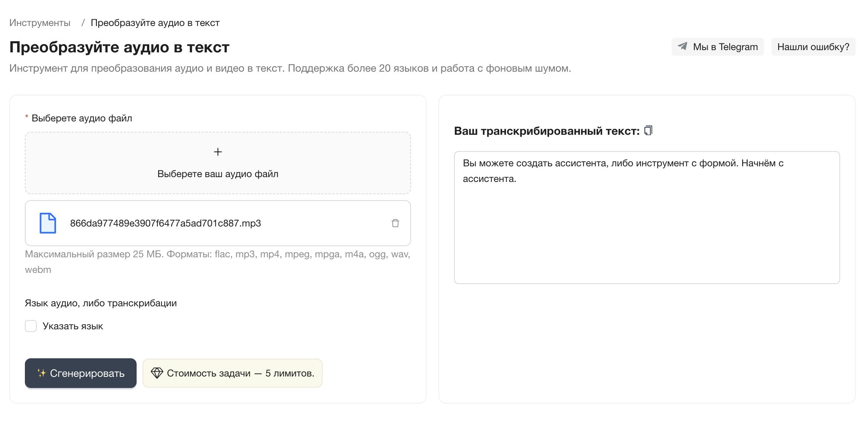Click the diamond icon in cost badge
The image size is (868, 424).
157,373
